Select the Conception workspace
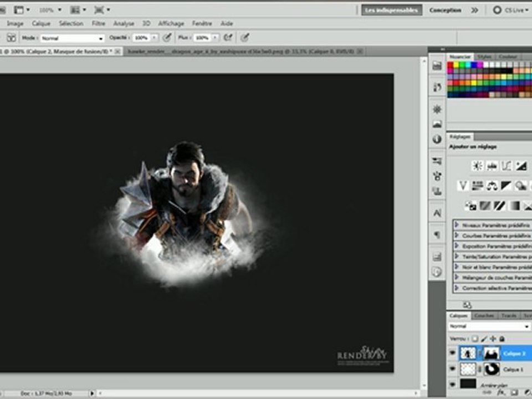The width and height of the screenshot is (532, 399). (445, 10)
